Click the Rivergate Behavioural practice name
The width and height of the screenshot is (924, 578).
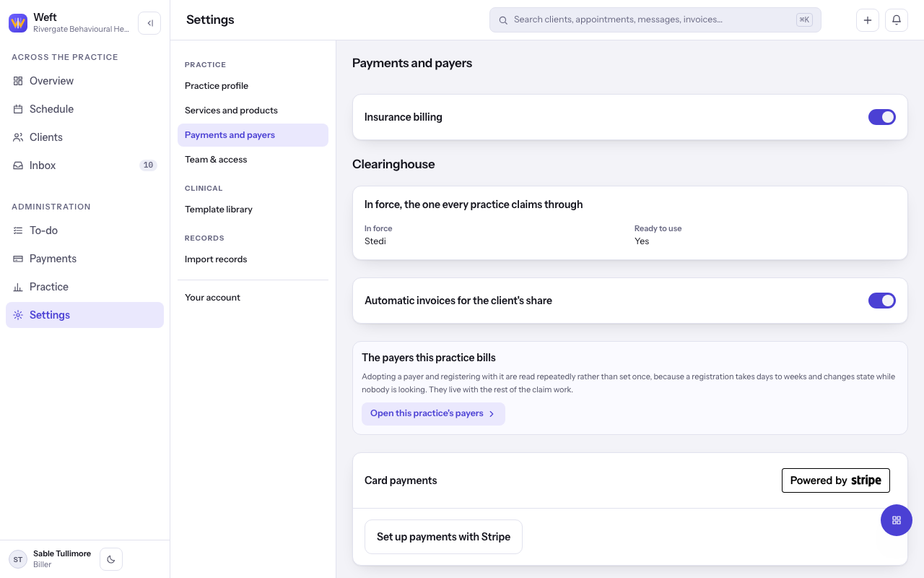(81, 29)
